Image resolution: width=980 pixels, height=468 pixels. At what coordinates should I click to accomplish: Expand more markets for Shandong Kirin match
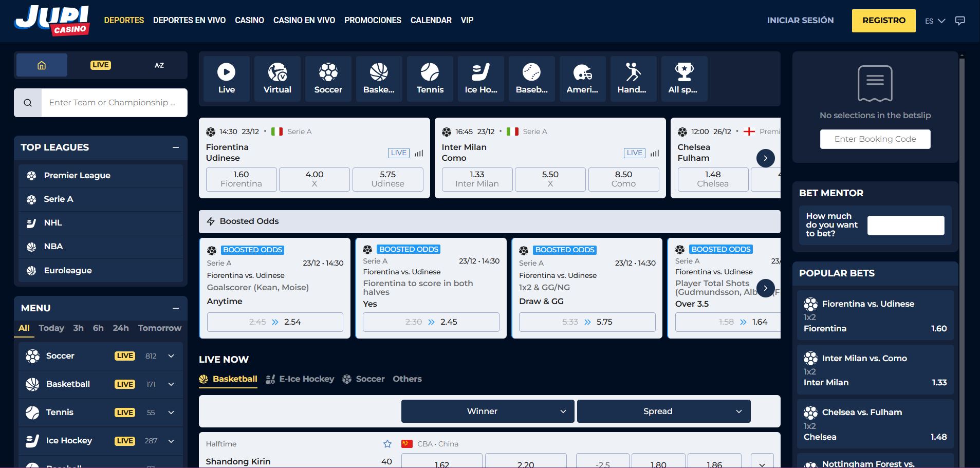tap(762, 462)
